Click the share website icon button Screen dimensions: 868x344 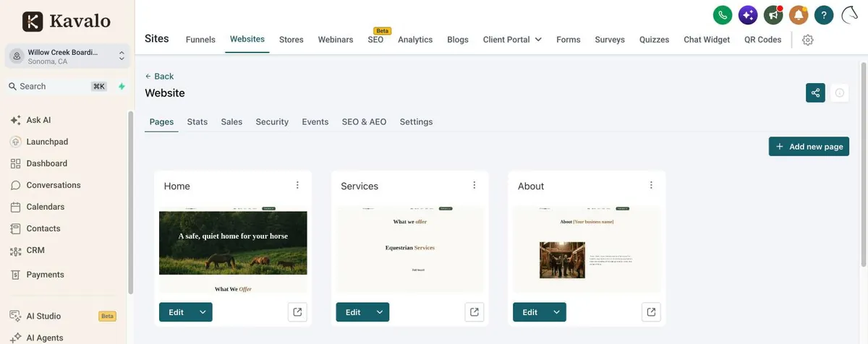point(815,93)
